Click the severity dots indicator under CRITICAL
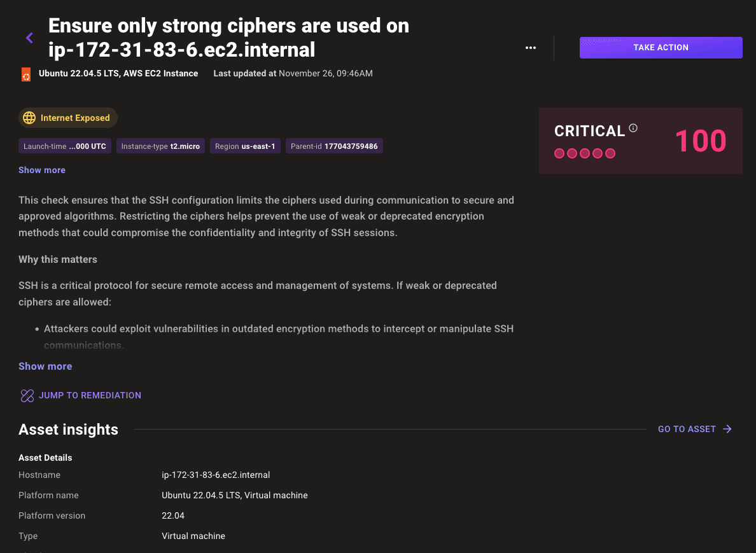 [x=585, y=153]
